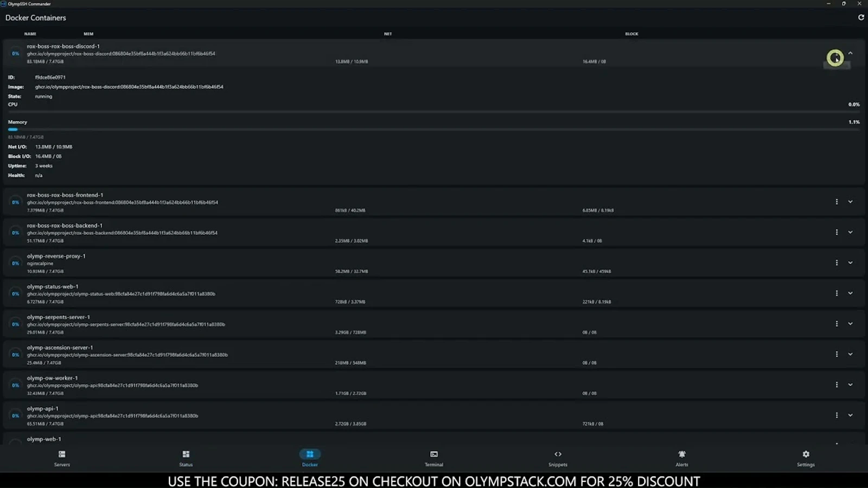This screenshot has height=488, width=868.
Task: Expand the rox-boss-backend-1 container row
Action: coord(850,232)
